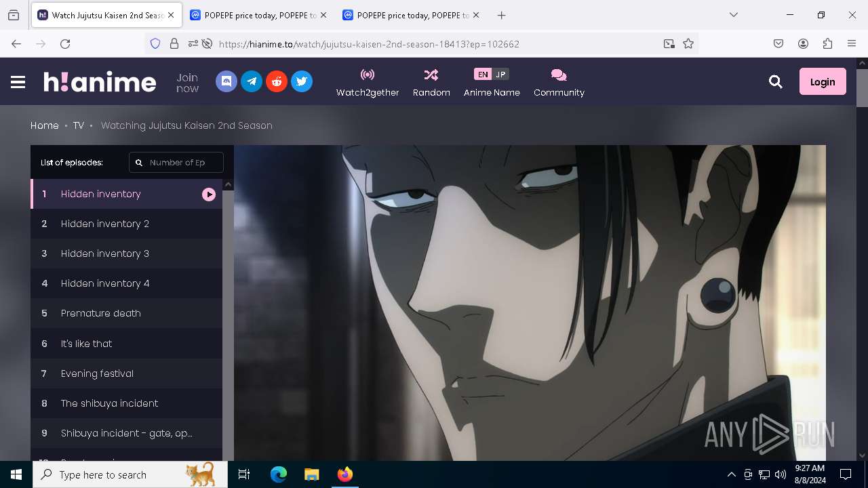
Task: Select episode 7 Evening festival
Action: pos(126,373)
